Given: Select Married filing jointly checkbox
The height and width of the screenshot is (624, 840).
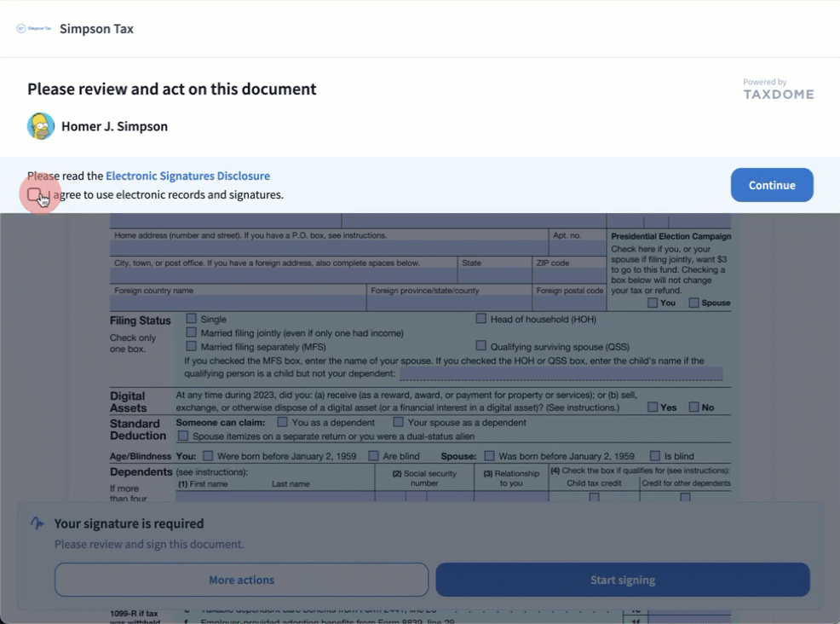Looking at the screenshot, I should point(192,332).
